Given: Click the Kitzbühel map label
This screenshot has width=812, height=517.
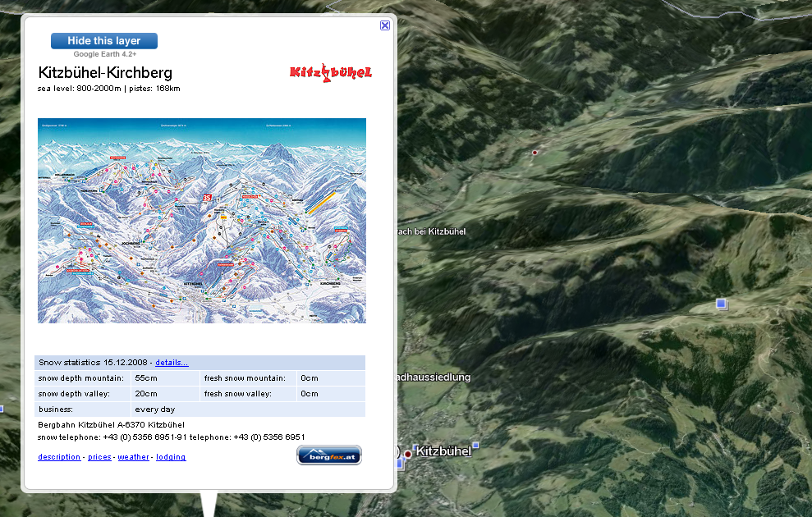Looking at the screenshot, I should 443,451.
